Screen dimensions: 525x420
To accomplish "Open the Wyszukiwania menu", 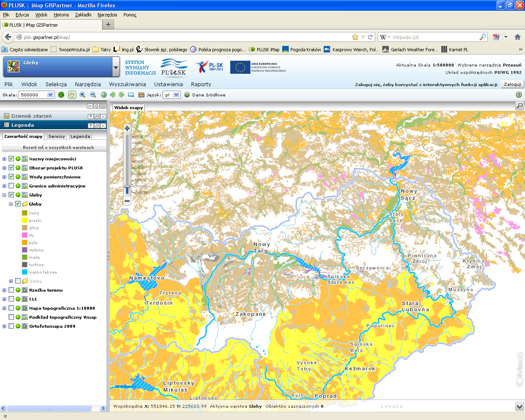I will [x=128, y=84].
